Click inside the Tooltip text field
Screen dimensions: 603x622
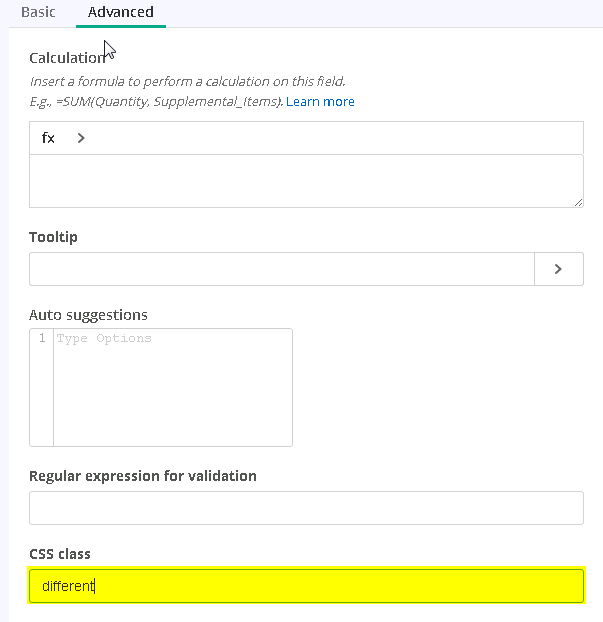click(282, 269)
